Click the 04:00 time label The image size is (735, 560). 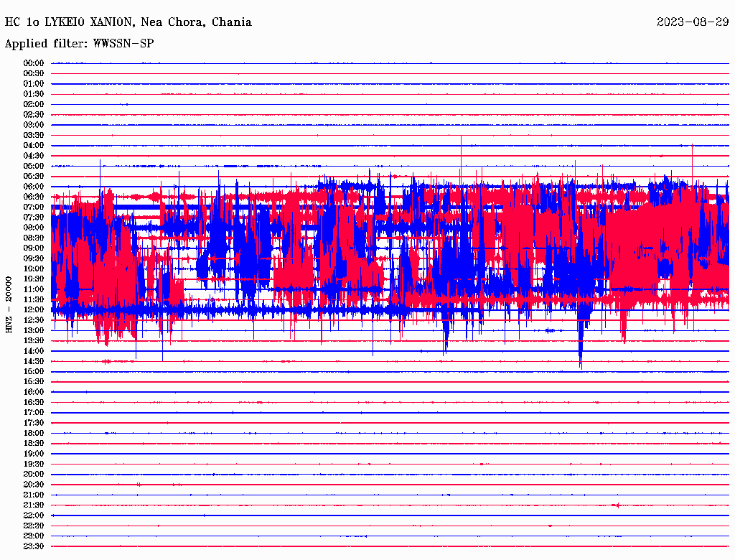tap(34, 146)
